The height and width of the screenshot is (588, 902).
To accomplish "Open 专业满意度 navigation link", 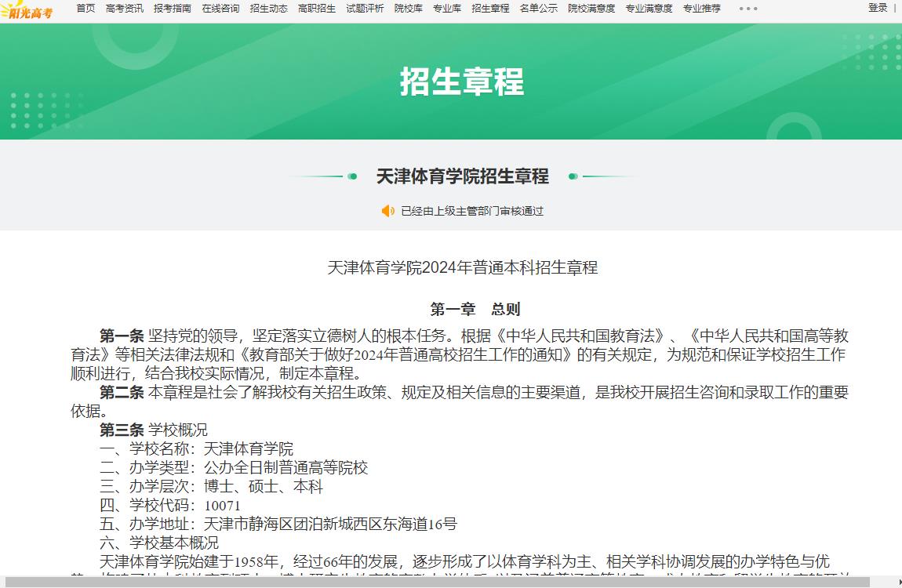I will tap(649, 8).
